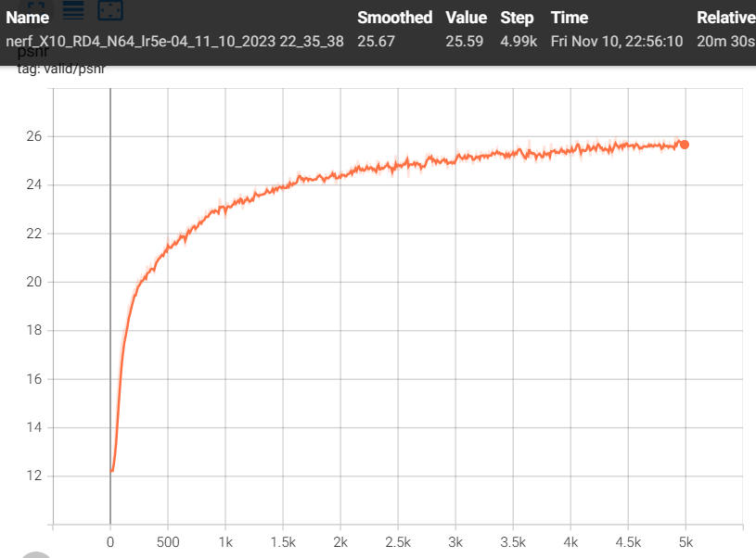
Task: Click the Step column header
Action: point(517,18)
